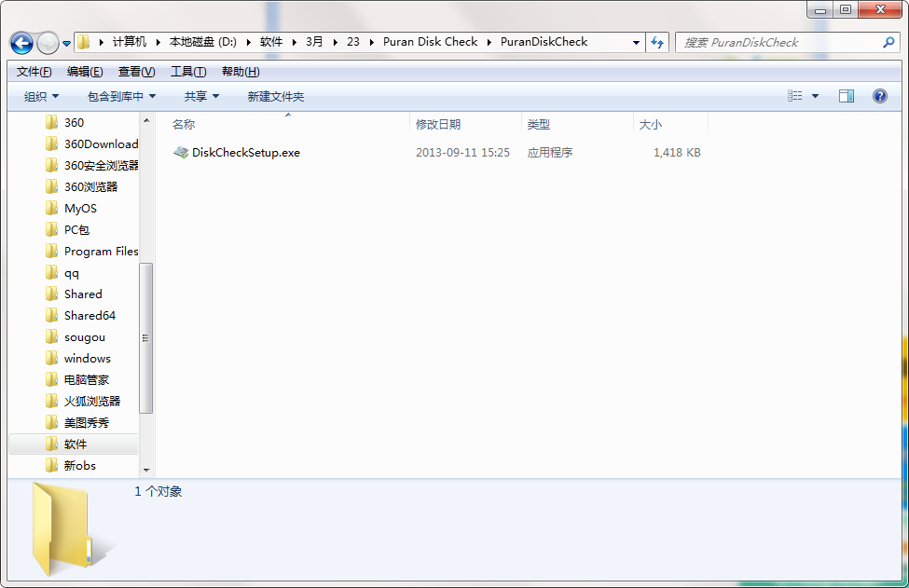Select the windows folder
Viewport: 909px width, 588px height.
coord(87,358)
